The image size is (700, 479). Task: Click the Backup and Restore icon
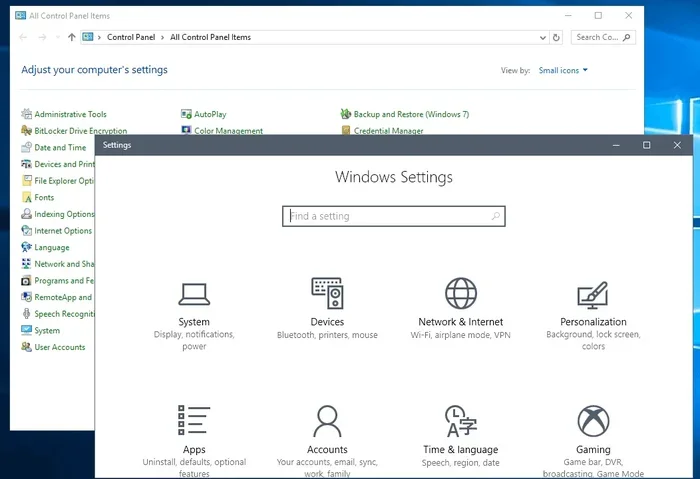coord(346,114)
